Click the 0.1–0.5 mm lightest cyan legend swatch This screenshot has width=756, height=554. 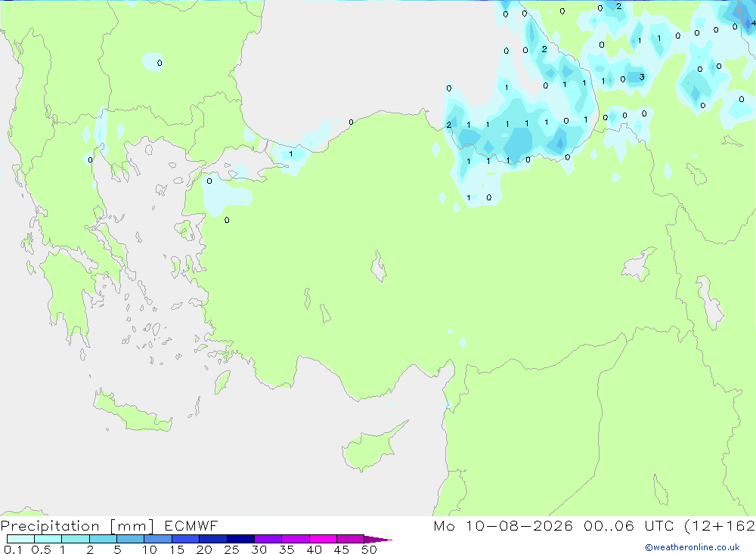point(20,539)
